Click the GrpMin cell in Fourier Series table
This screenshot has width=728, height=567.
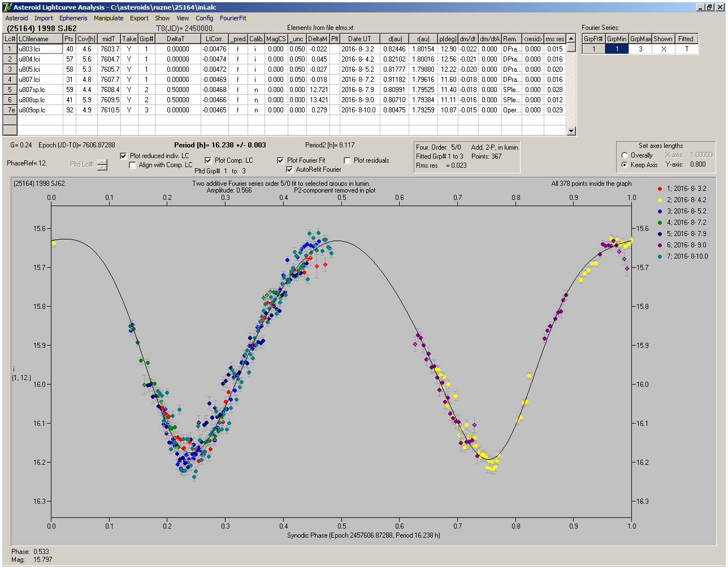[x=617, y=49]
